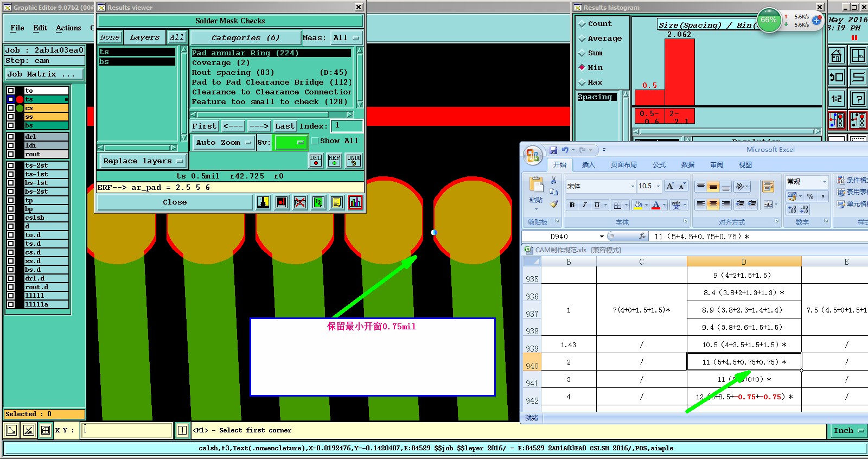Click the Excel wrap text icon
The height and width of the screenshot is (459, 868).
[x=768, y=187]
